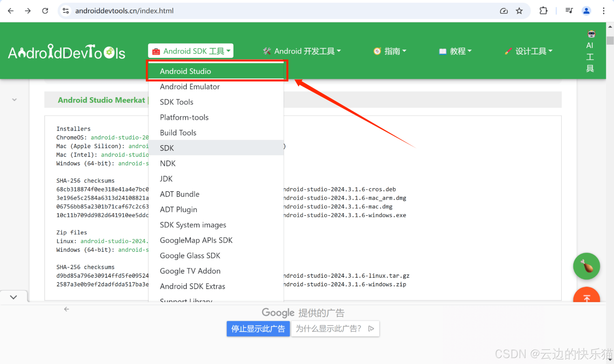Open the Chrome profile avatar
This screenshot has height=364, width=614.
(x=586, y=11)
